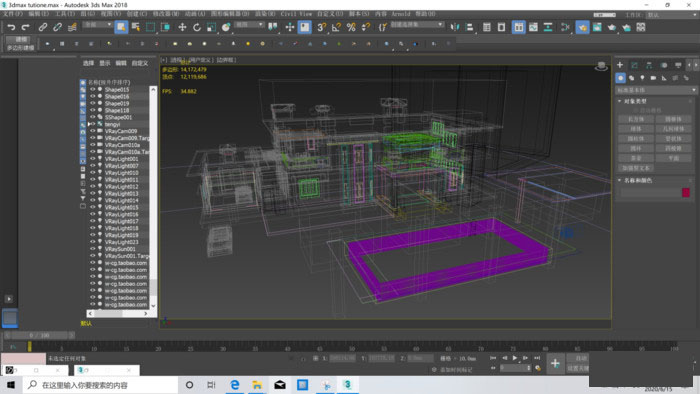Image resolution: width=700 pixels, height=394 pixels.
Task: Click the magenta object color swatch
Action: [686, 192]
